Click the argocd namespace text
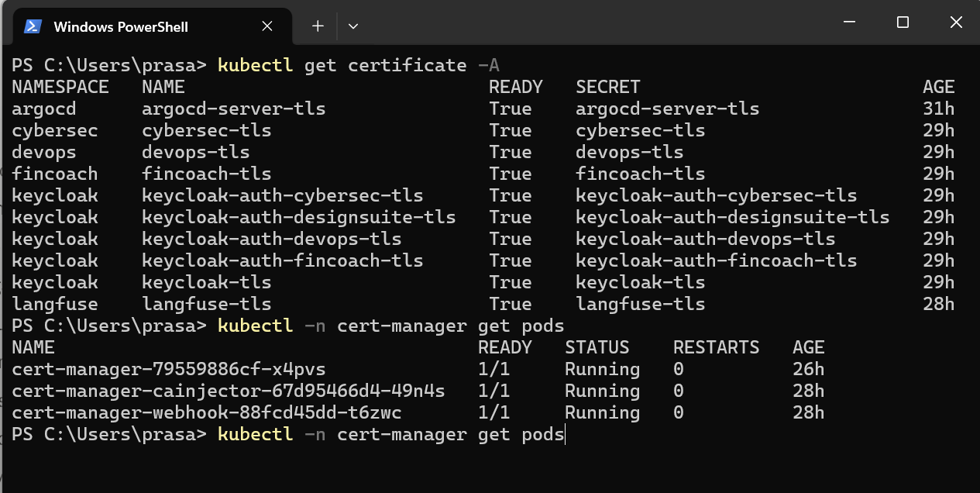The height and width of the screenshot is (493, 980). pyautogui.click(x=44, y=109)
